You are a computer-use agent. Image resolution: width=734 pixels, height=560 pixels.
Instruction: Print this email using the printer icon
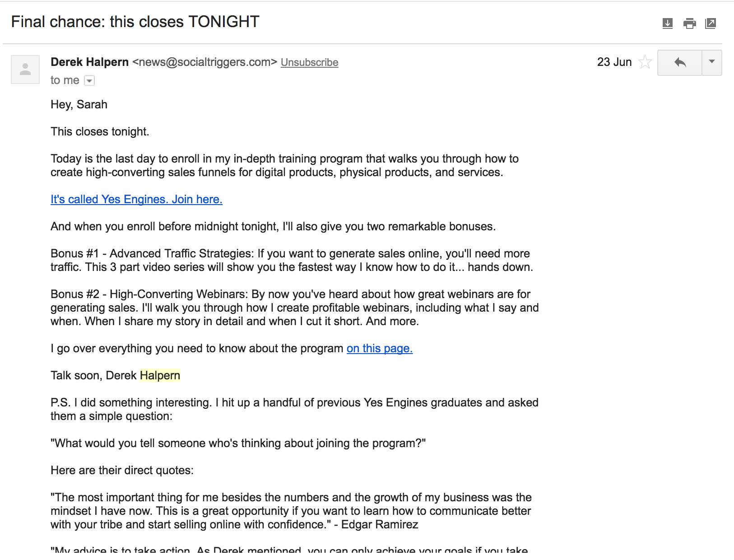tap(689, 23)
